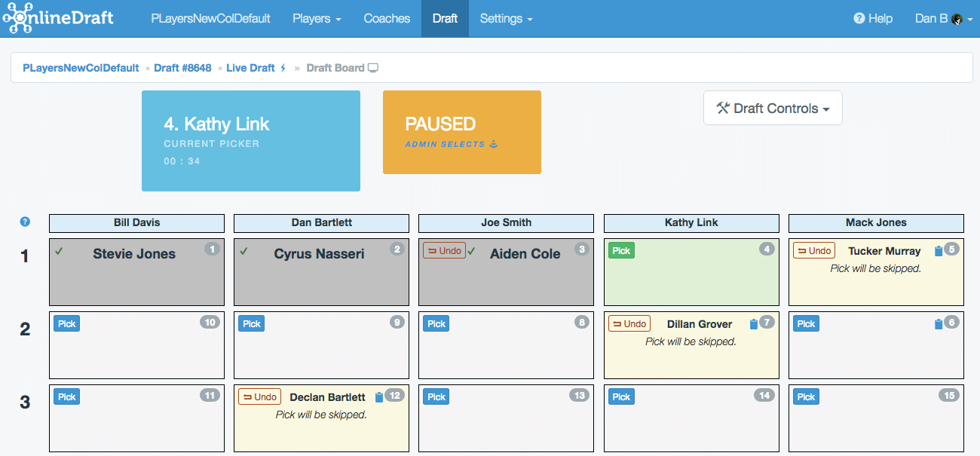
Task: Click the Dillan Grover player name
Action: tap(700, 324)
